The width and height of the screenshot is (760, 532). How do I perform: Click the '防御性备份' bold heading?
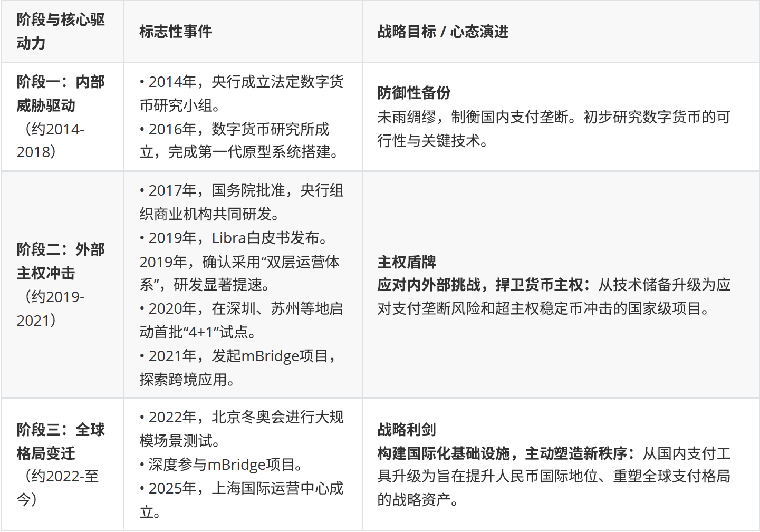pos(414,93)
